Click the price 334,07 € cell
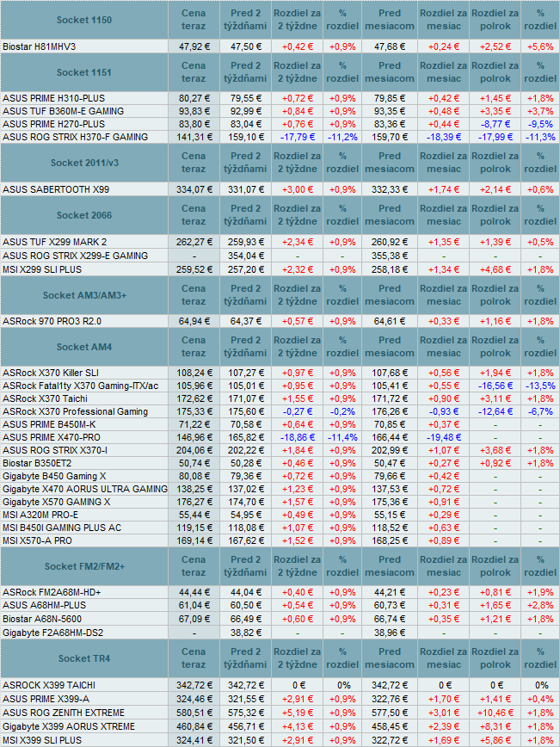Viewport: 560px width, 747px height. [x=194, y=189]
